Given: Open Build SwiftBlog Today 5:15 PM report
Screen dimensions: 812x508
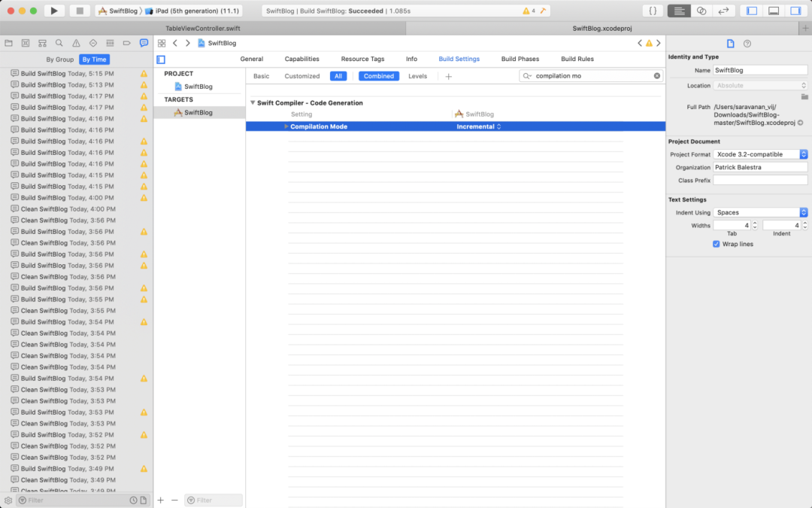Looking at the screenshot, I should tap(77, 74).
